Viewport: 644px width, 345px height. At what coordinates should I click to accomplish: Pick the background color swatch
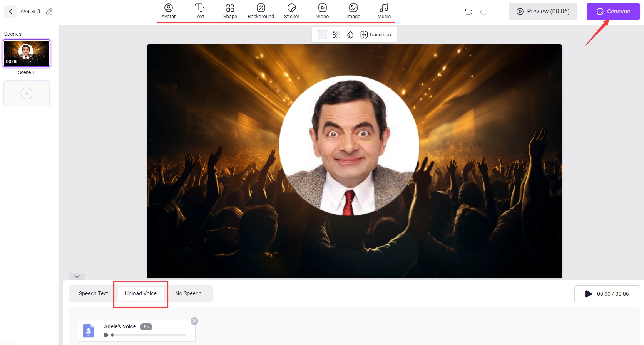click(323, 35)
